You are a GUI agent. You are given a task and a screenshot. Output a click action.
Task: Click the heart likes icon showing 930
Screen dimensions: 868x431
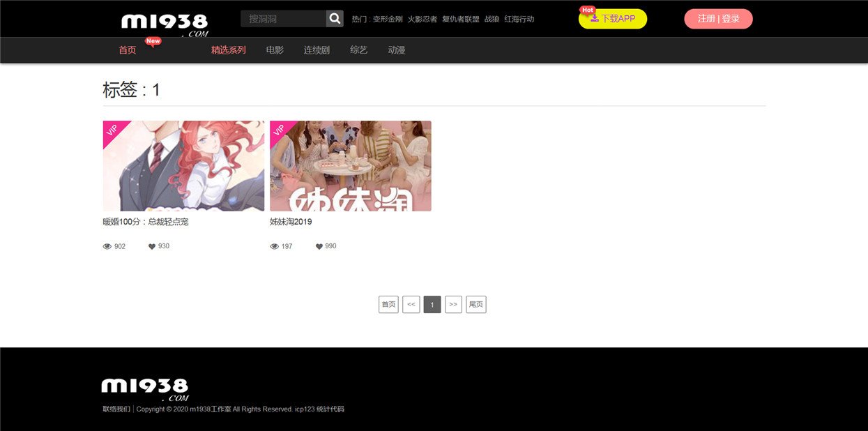152,247
